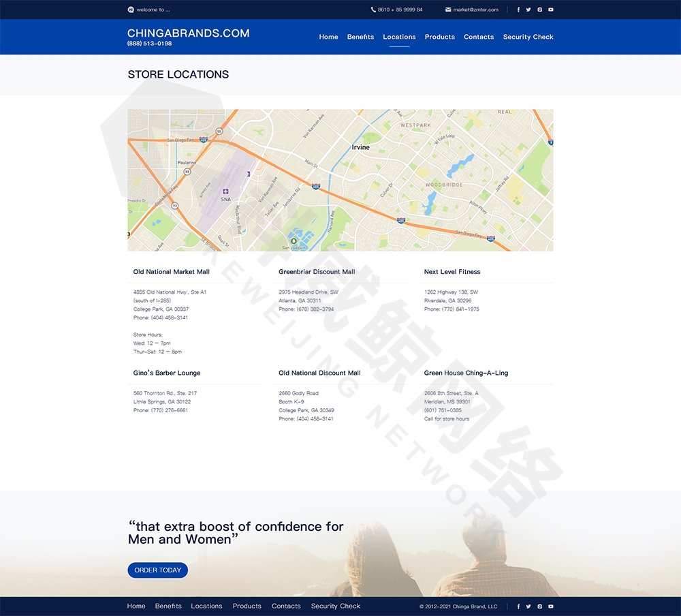Click the WOODBRIDGE label on the map

444,185
